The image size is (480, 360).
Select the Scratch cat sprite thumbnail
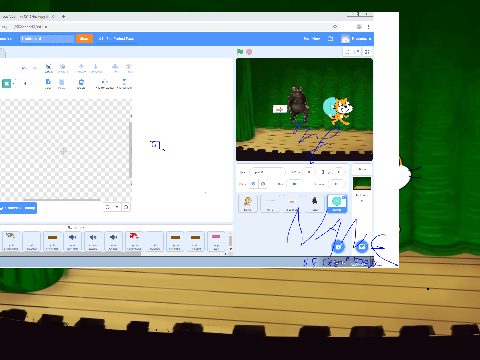[x=248, y=203]
